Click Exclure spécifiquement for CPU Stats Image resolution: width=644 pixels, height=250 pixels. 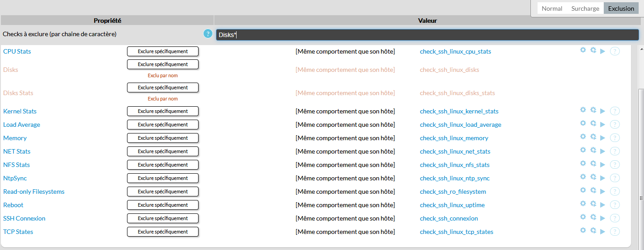pos(163,51)
